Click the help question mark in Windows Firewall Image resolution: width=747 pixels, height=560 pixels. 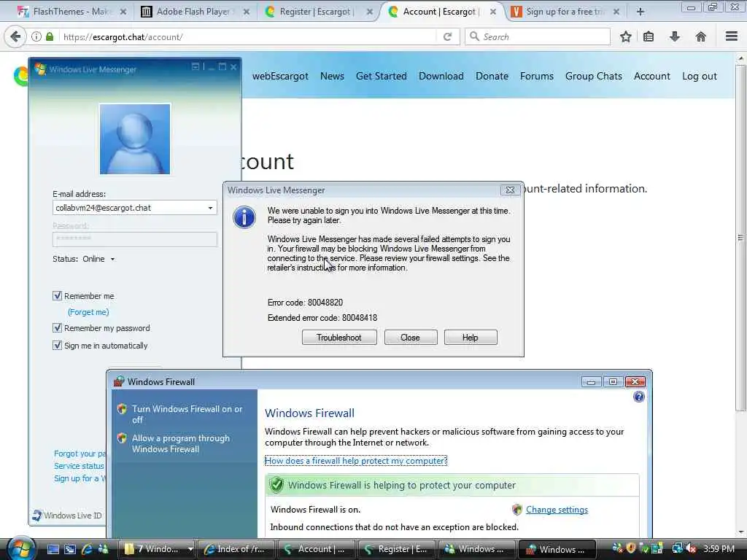[x=639, y=397]
